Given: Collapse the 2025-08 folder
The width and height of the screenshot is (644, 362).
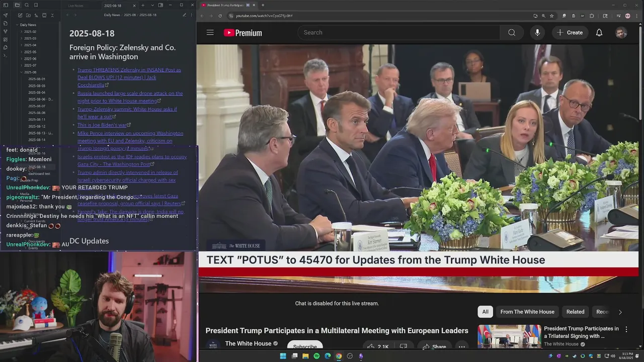Looking at the screenshot, I should tap(30, 72).
